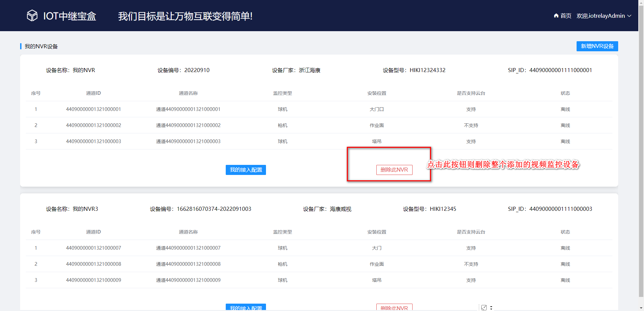Click the scrollbar up arrow at top right
This screenshot has height=311, width=644.
tap(641, 3)
